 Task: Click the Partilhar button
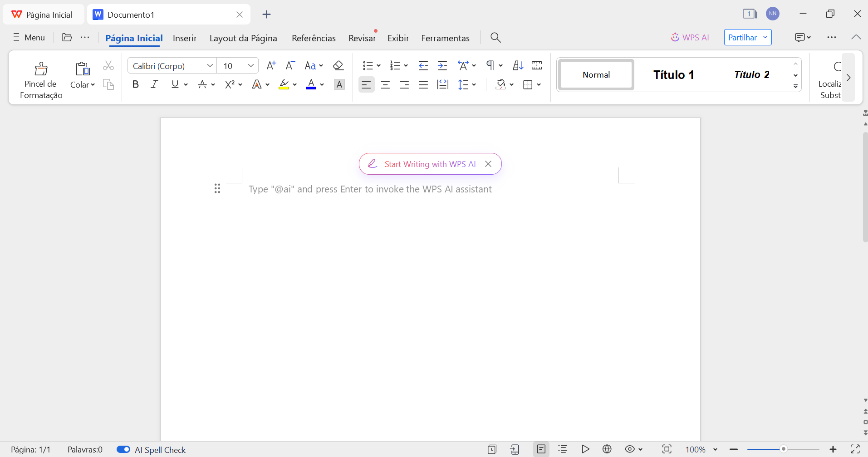click(743, 37)
